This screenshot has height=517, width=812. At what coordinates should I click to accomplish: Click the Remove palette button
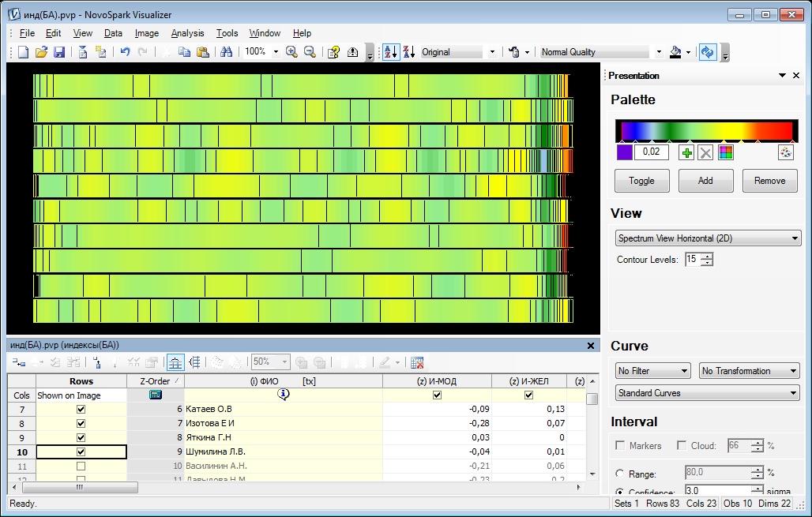[x=769, y=181]
